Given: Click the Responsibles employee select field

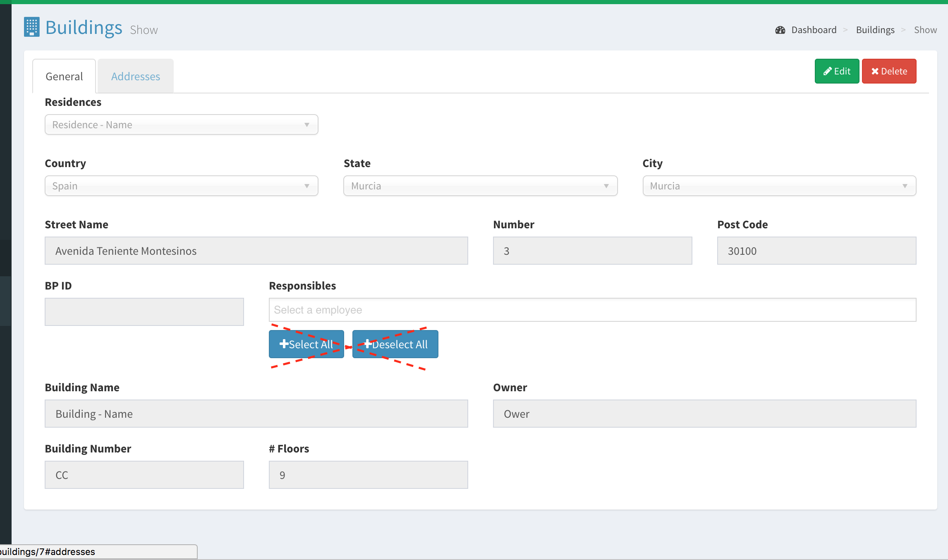Looking at the screenshot, I should click(x=592, y=310).
